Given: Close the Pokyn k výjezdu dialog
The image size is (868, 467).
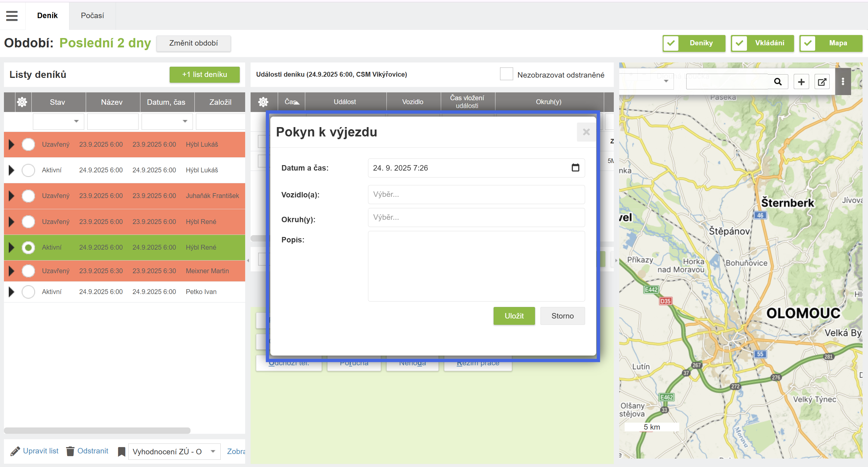Looking at the screenshot, I should tap(586, 132).
